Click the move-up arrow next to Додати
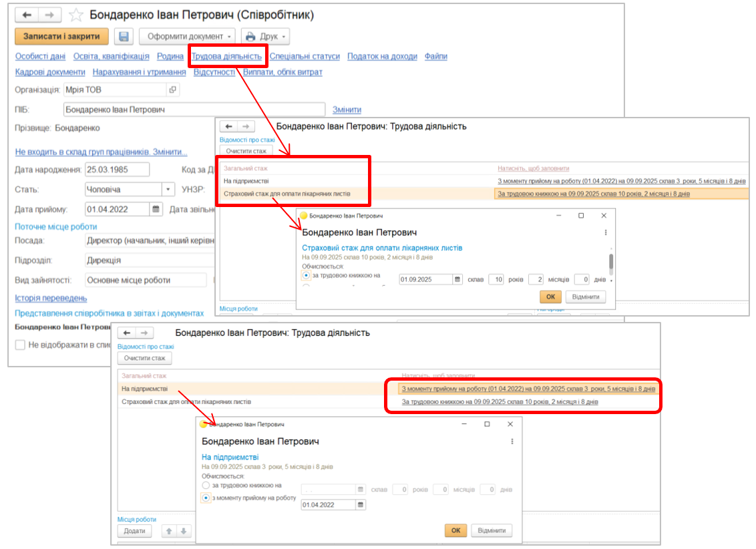This screenshot has height=549, width=756. [169, 531]
